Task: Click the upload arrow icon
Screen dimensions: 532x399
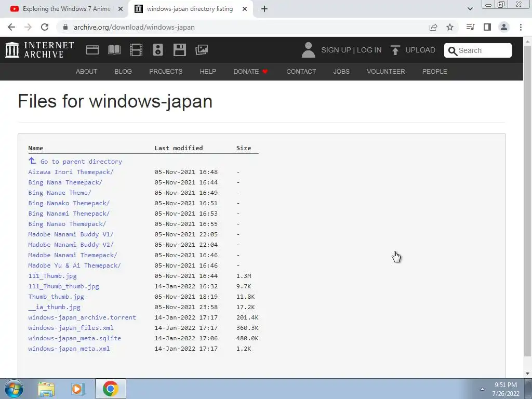Action: (395, 50)
